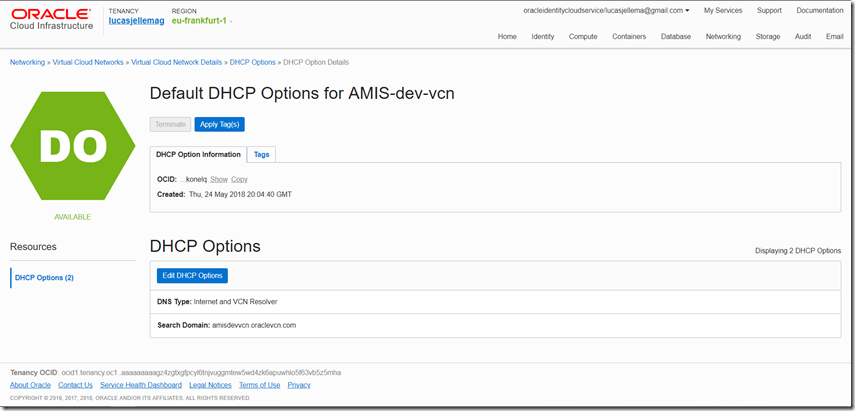The height and width of the screenshot is (411, 855).
Task: Copy the OCID to clipboard
Action: [x=239, y=179]
